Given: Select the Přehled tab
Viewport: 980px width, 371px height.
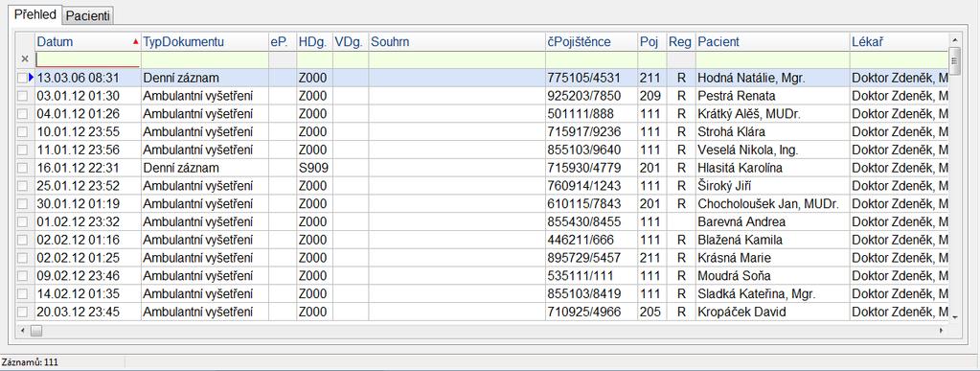Looking at the screenshot, I should [35, 14].
